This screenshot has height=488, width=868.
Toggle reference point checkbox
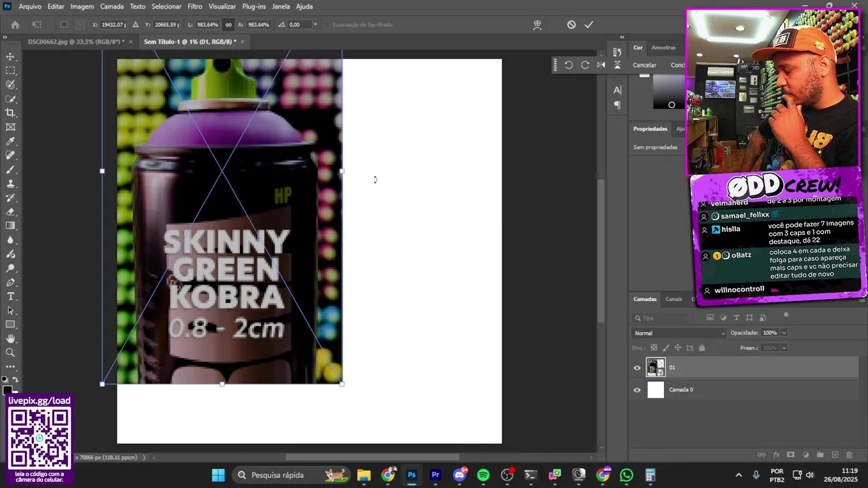(x=64, y=24)
